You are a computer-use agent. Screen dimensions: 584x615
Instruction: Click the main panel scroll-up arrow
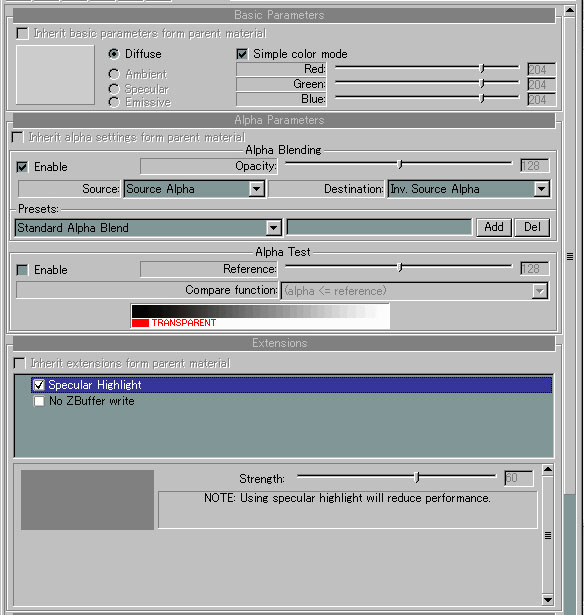pyautogui.click(x=570, y=10)
